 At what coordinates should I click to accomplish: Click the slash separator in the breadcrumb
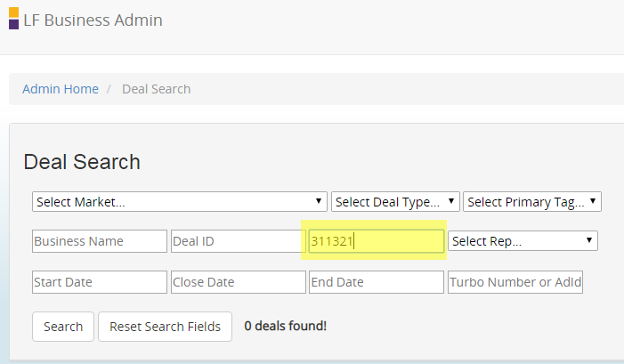(109, 89)
